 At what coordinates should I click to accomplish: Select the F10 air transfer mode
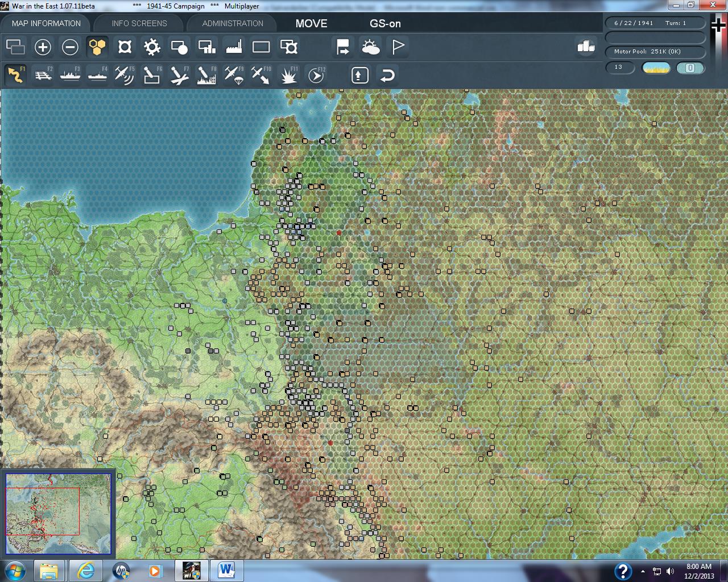pos(261,75)
